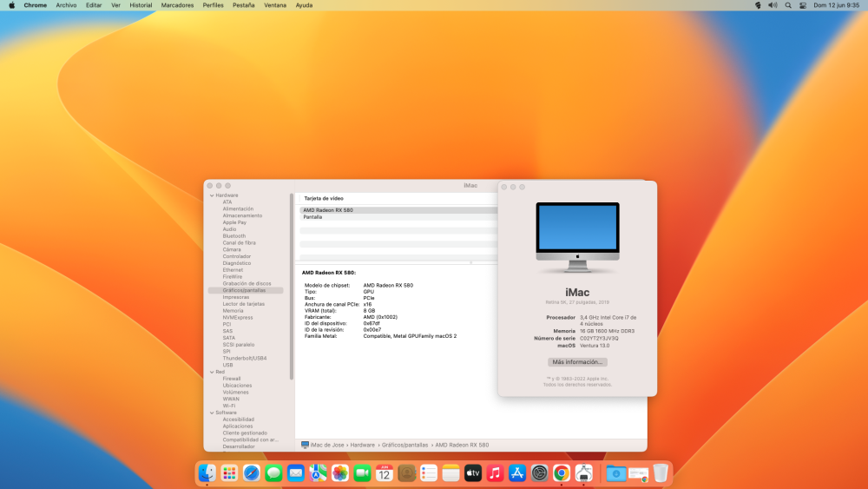Screen dimensions: 868x489
Task: Open Downloads folder in dock
Action: pyautogui.click(x=615, y=473)
